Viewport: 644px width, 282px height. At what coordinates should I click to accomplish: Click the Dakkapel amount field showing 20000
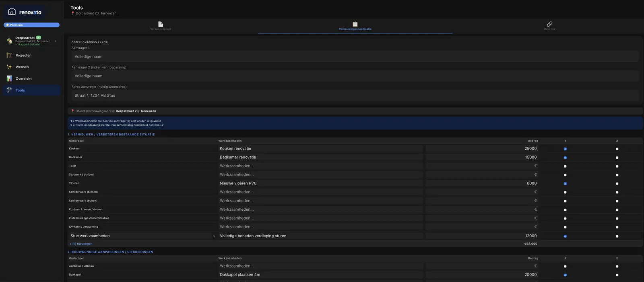pos(482,275)
